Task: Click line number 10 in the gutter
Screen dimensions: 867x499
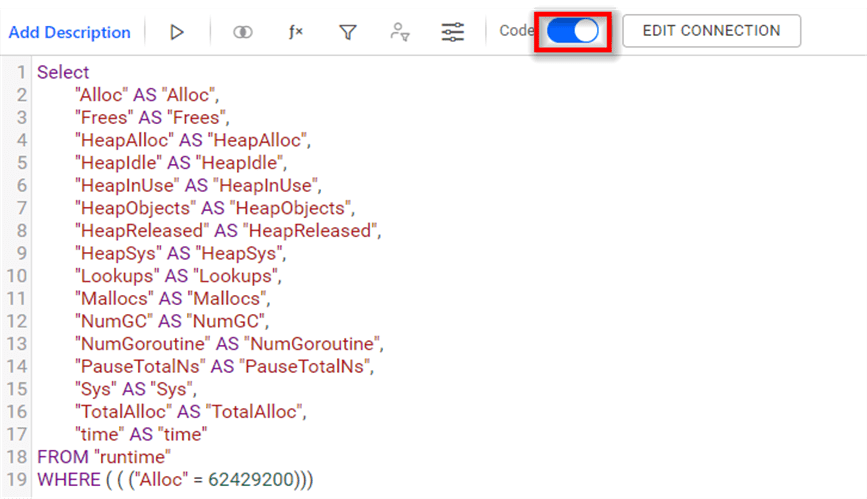Action: click(17, 276)
